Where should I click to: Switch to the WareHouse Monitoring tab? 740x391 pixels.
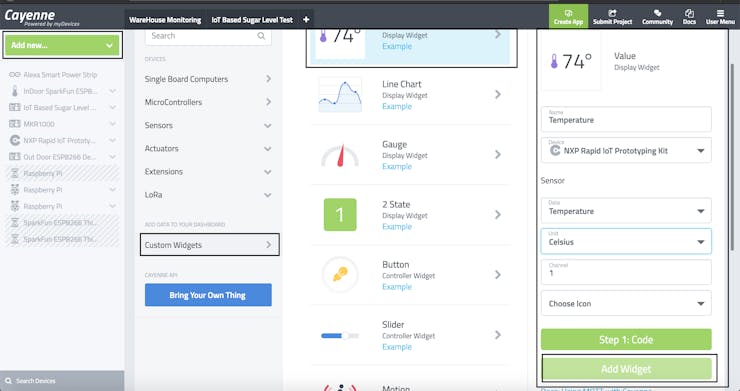pyautogui.click(x=165, y=20)
